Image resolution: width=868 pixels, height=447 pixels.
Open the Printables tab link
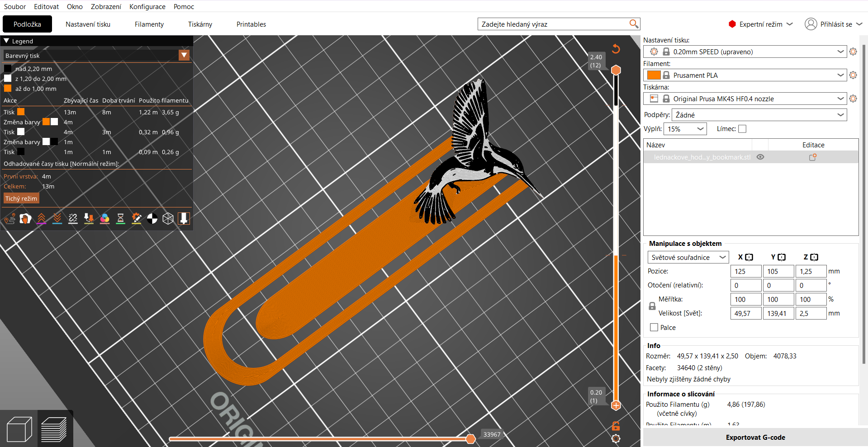[x=251, y=24]
